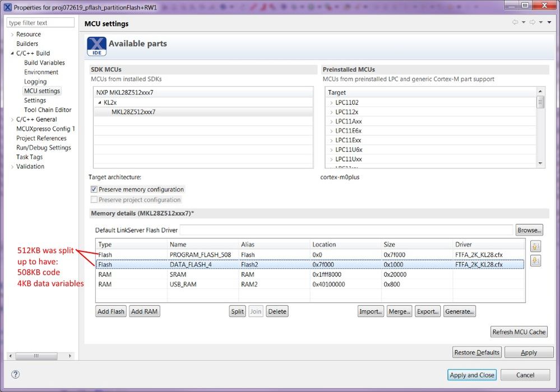The height and width of the screenshot is (392, 560).
Task: Click the Add Flash button
Action: coord(111,311)
